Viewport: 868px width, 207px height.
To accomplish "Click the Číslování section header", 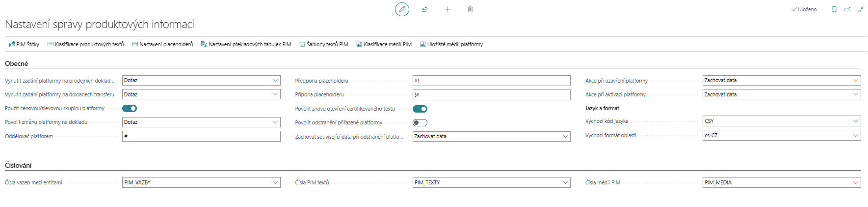I will [x=18, y=165].
